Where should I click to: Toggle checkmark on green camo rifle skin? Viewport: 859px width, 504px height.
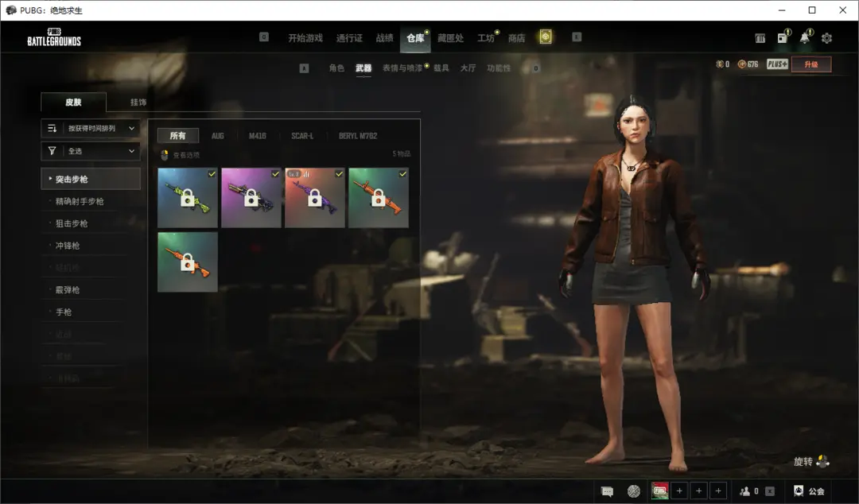click(212, 173)
